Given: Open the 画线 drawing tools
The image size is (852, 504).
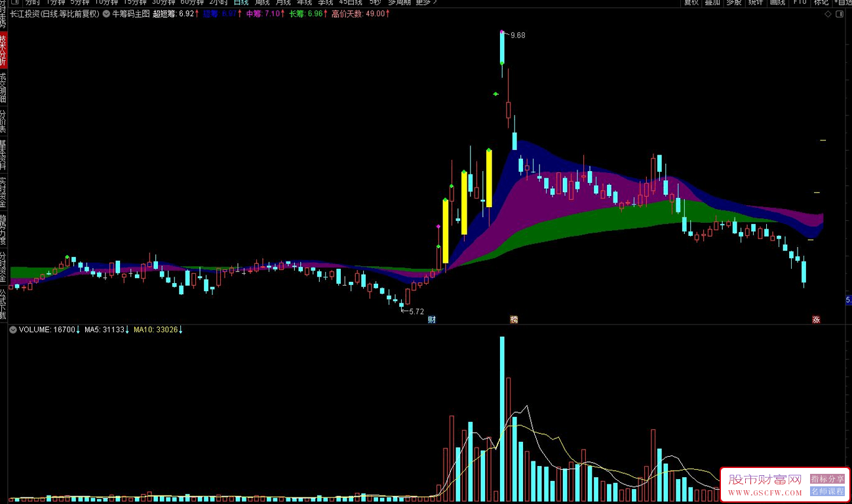Looking at the screenshot, I should click(x=777, y=2).
